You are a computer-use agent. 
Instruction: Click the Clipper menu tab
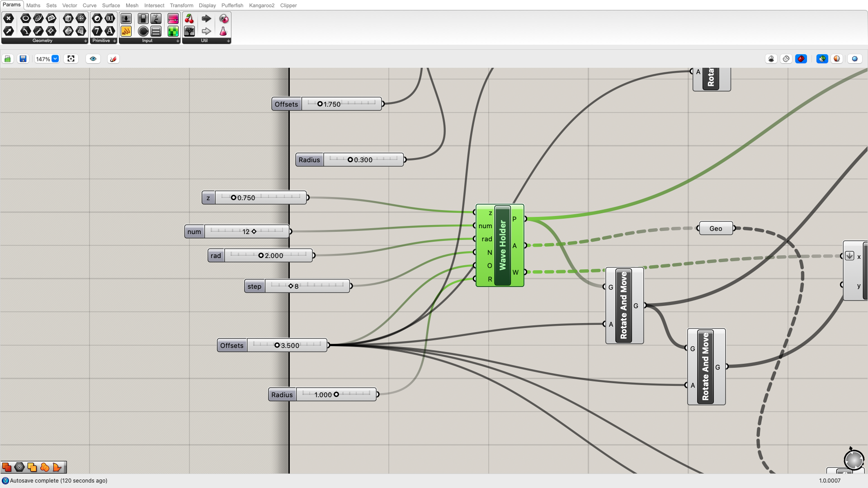pos(288,5)
